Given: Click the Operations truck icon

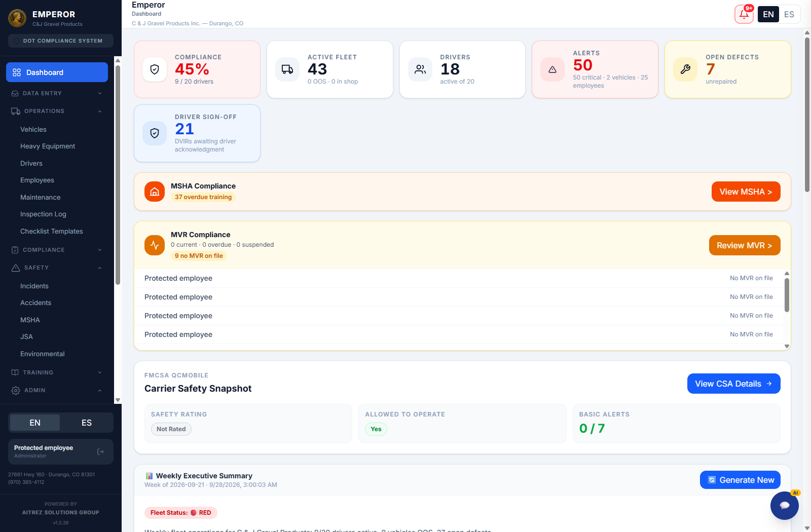Looking at the screenshot, I should 16,111.
